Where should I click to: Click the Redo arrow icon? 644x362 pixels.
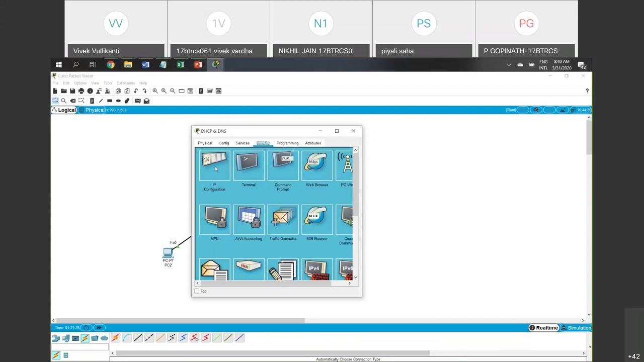click(x=144, y=91)
